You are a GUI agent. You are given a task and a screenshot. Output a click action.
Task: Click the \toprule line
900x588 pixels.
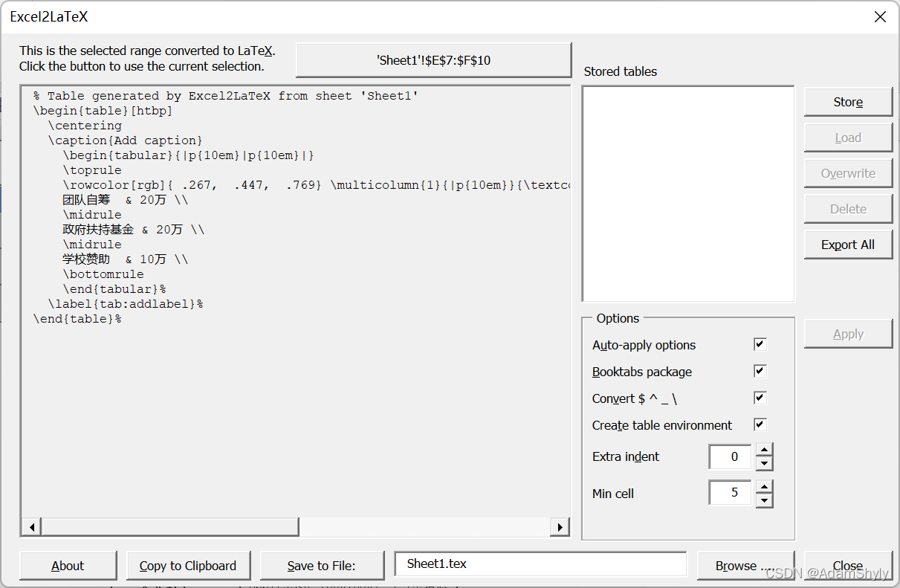click(92, 170)
